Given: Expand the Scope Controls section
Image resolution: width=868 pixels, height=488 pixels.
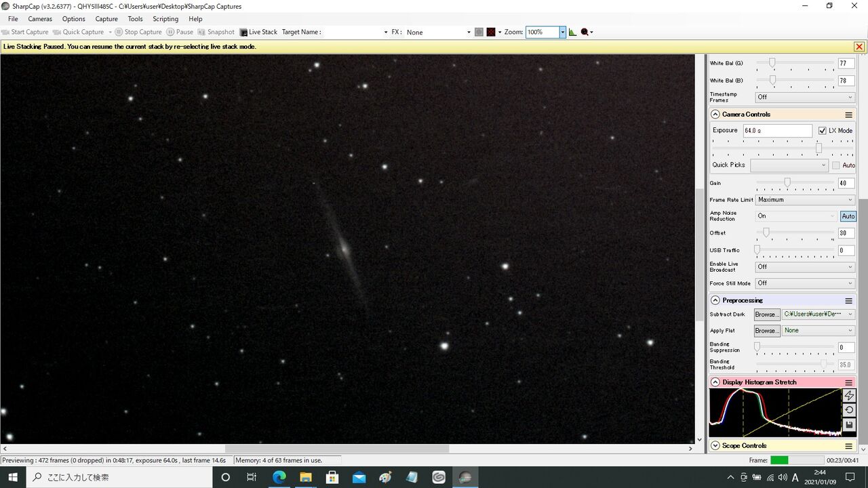Looking at the screenshot, I should [715, 446].
